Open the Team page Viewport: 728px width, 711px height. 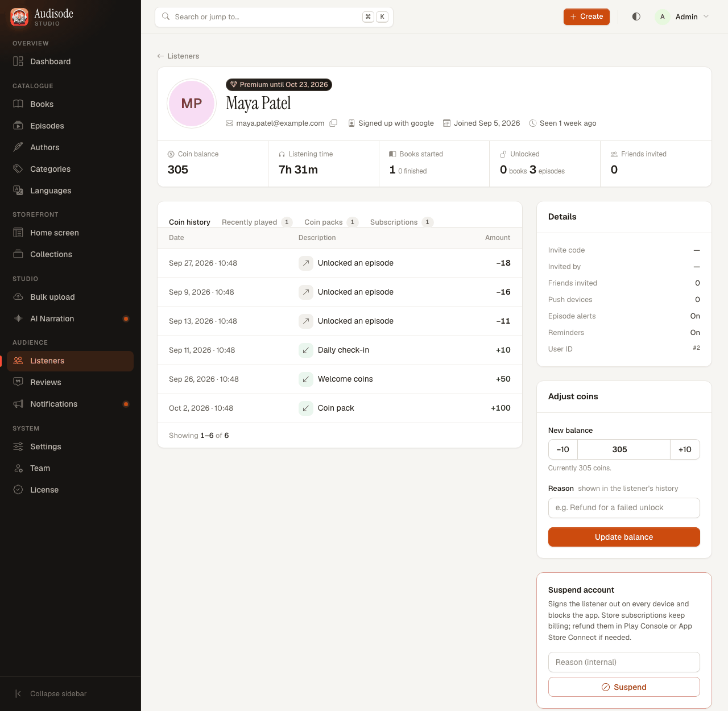point(71,468)
